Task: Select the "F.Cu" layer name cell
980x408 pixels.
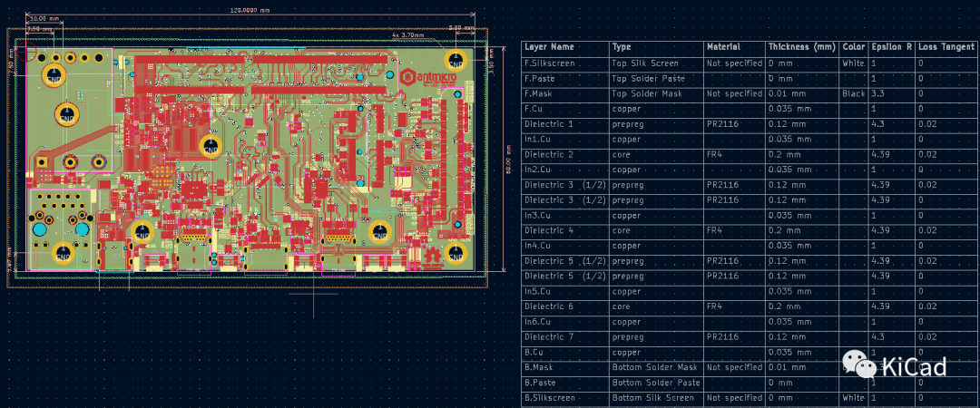Action: tap(565, 109)
